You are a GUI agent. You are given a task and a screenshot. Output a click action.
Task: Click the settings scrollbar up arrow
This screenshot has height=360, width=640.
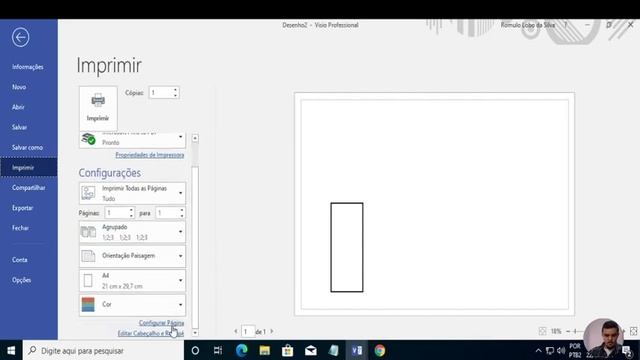(195, 138)
